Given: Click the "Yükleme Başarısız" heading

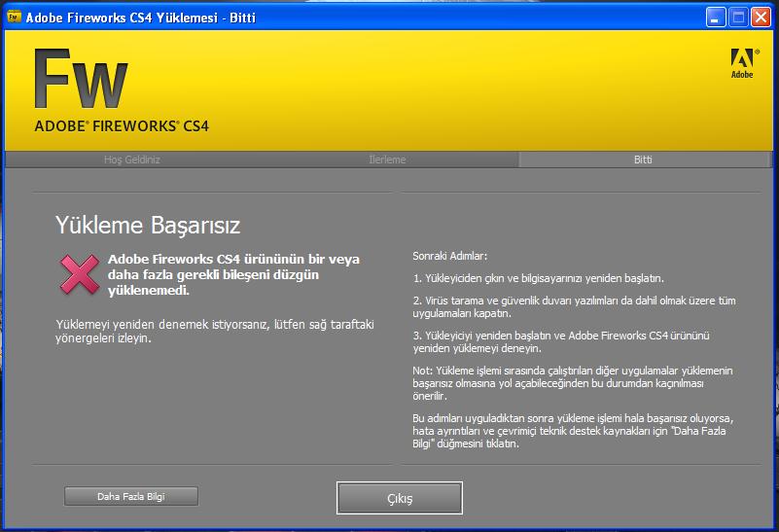Looking at the screenshot, I should click(x=148, y=225).
